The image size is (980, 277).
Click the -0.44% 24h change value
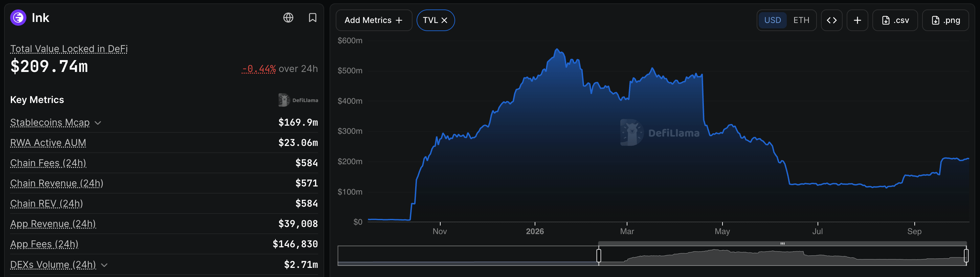click(x=259, y=69)
